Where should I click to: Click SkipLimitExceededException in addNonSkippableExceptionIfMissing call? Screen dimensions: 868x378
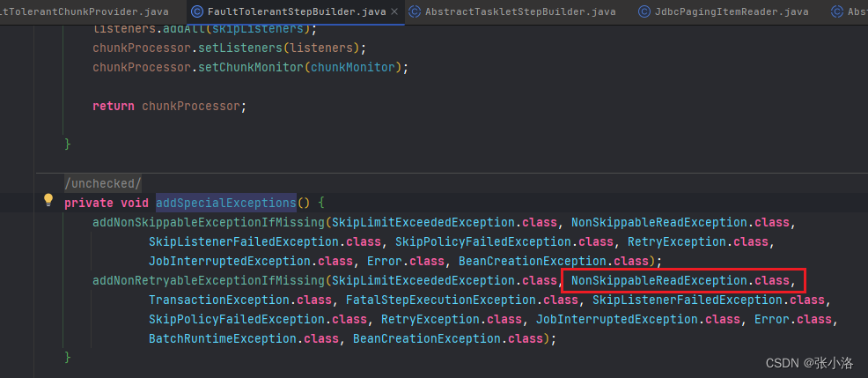pyautogui.click(x=423, y=222)
